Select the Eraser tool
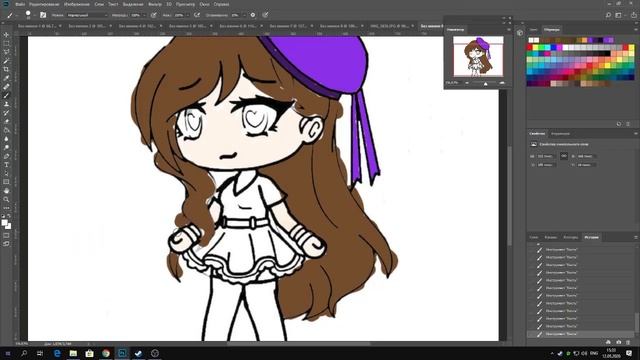Viewport: 640px width, 360px height. click(x=6, y=121)
